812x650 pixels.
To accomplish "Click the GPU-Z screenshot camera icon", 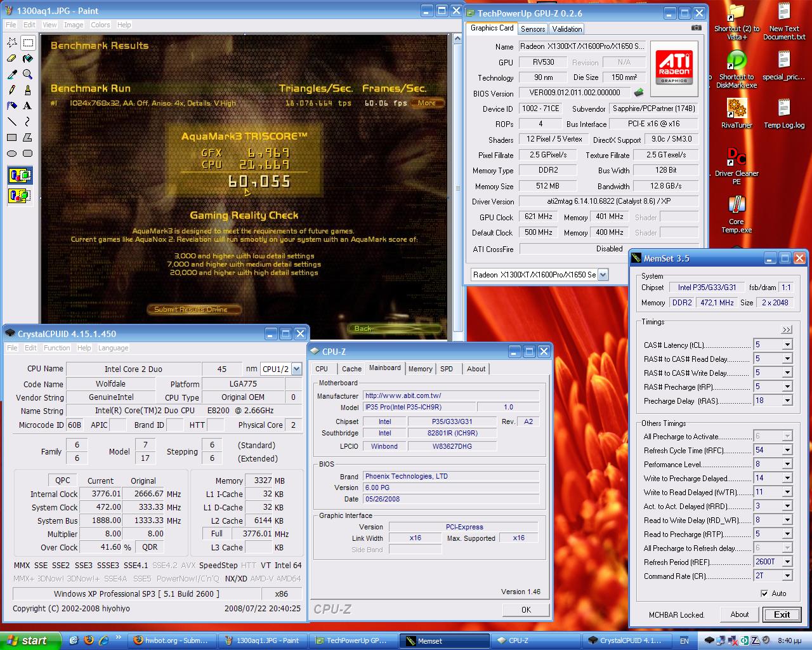I will [x=697, y=28].
